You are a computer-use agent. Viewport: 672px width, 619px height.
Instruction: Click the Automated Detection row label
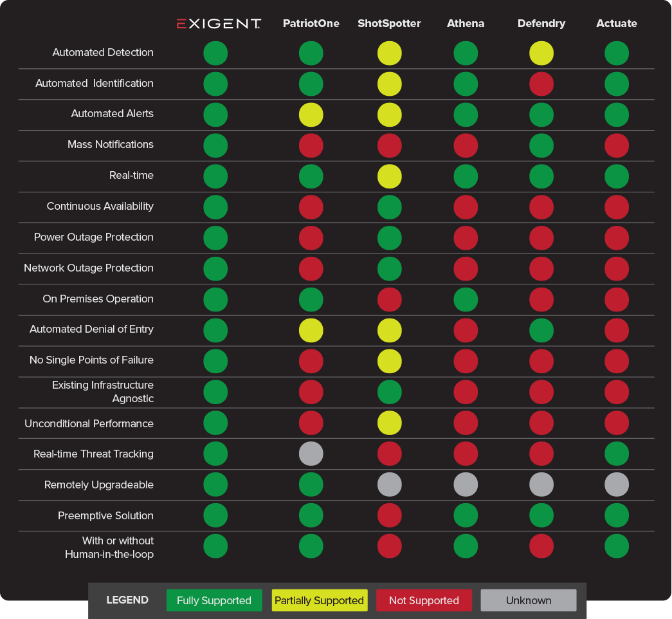pos(103,52)
